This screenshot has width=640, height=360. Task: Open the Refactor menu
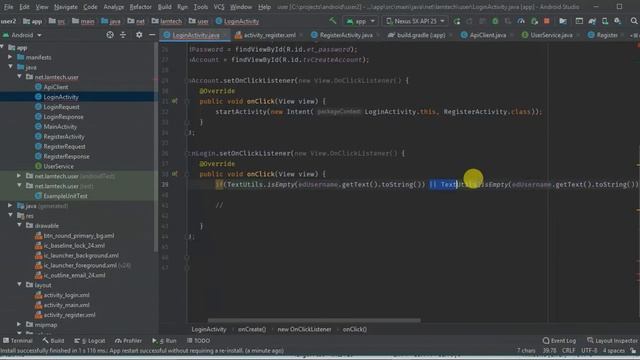(140, 7)
